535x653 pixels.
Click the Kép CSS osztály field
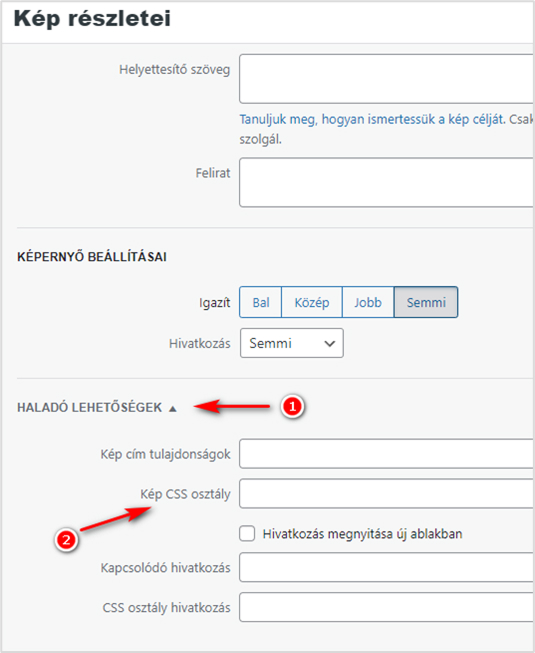click(x=387, y=493)
